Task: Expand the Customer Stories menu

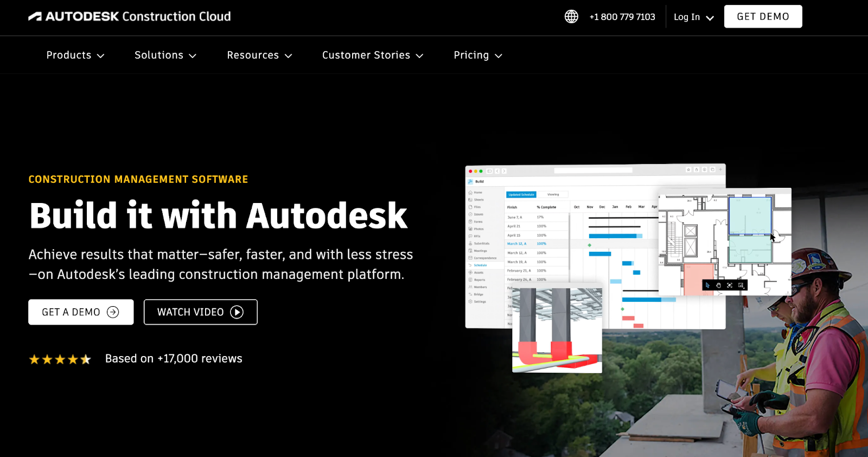Action: 373,55
